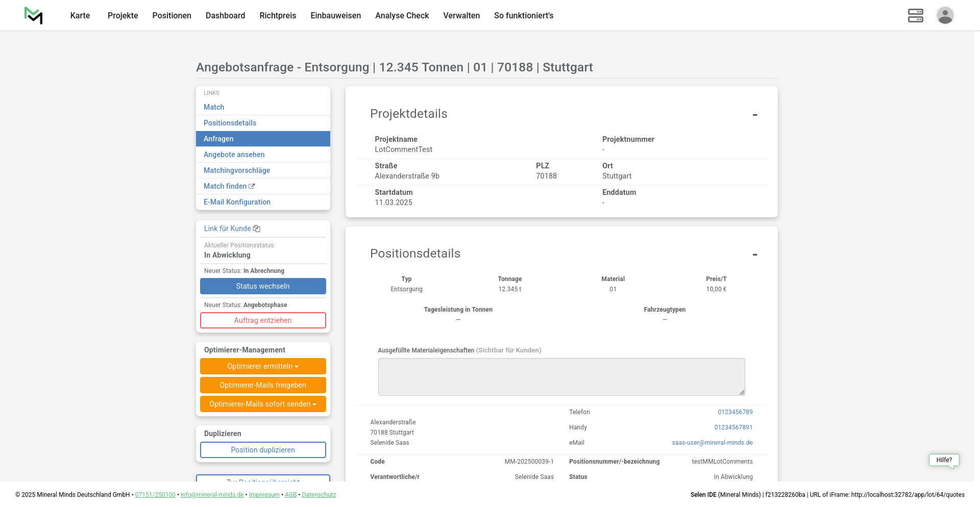
Task: Go to Analyse Check in navigation
Action: (x=402, y=15)
